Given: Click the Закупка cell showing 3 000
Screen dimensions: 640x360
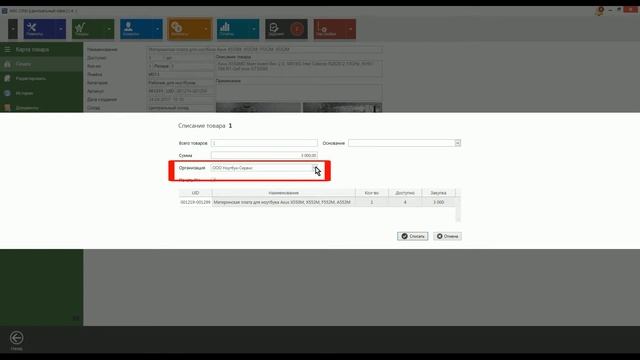Looking at the screenshot, I should [x=438, y=202].
